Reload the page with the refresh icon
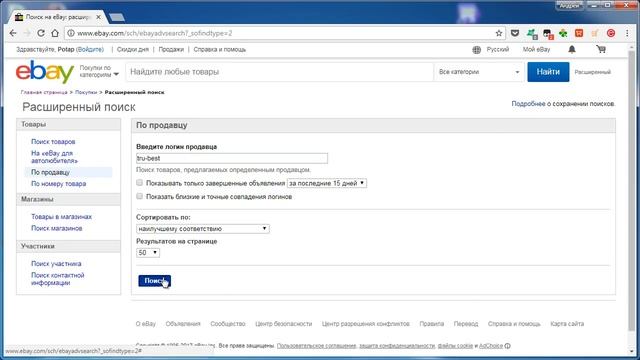 (41, 33)
